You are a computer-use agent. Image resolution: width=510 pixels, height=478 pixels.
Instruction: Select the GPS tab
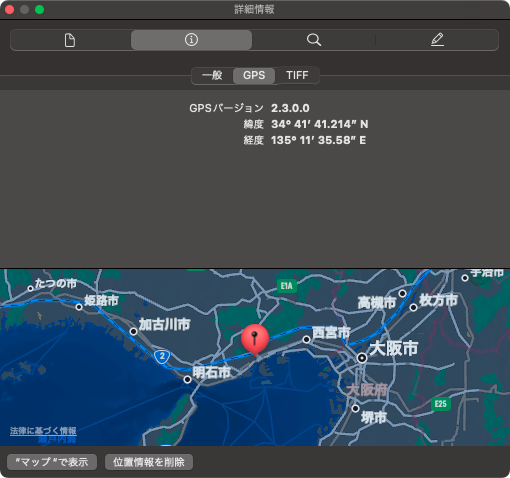[x=254, y=75]
